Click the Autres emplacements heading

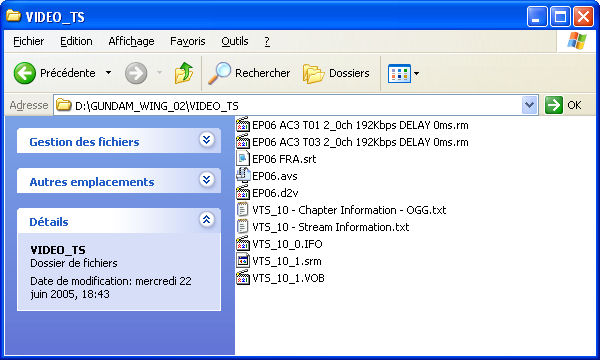click(92, 182)
